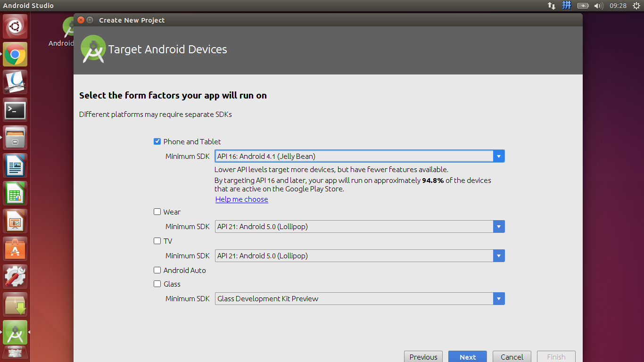Launch LibreOffice Calc from dock

coord(15,194)
